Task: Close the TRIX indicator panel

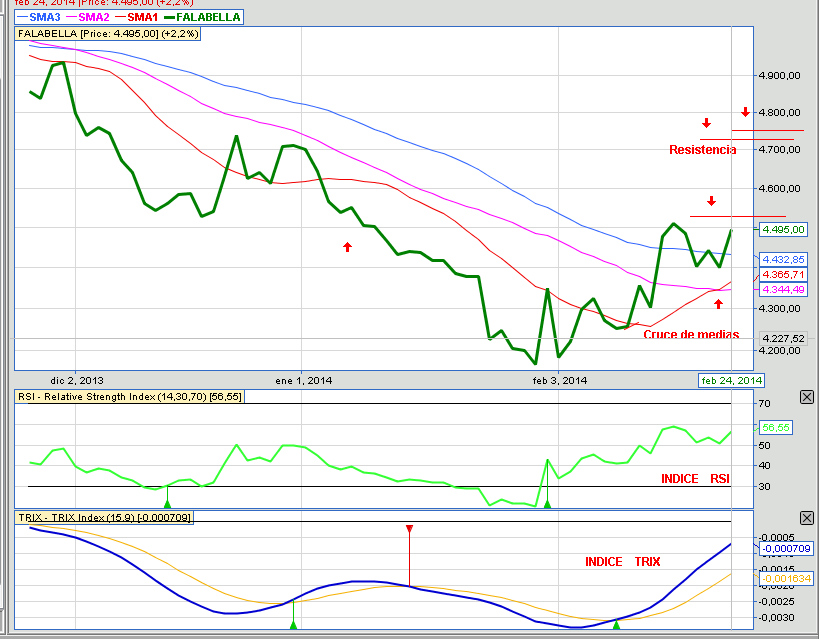Action: 806,518
